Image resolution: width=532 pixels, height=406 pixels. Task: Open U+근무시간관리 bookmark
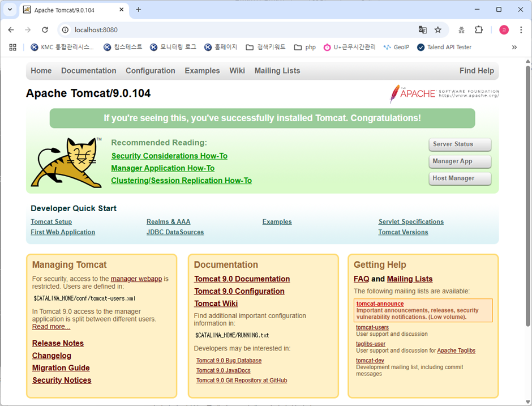tap(349, 47)
